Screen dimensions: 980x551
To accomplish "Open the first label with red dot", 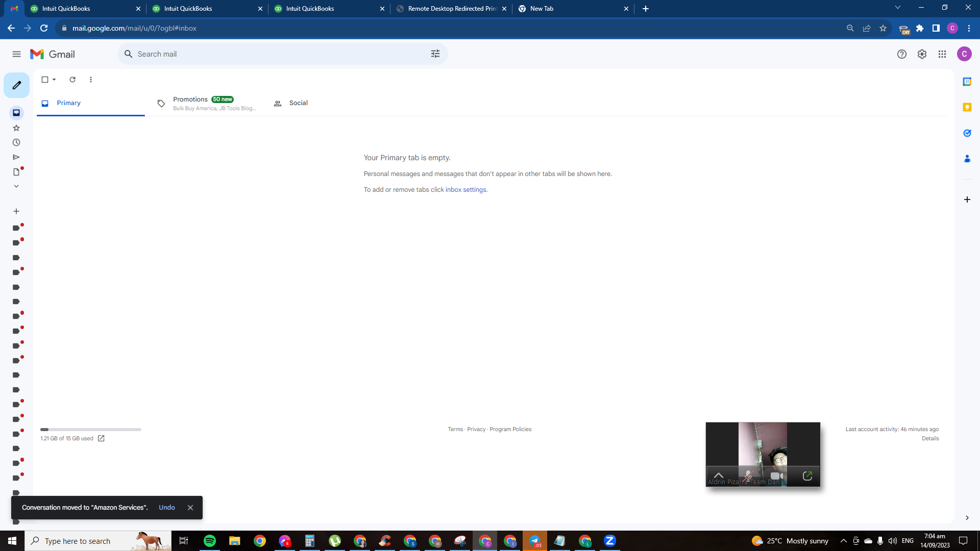I will 16,228.
